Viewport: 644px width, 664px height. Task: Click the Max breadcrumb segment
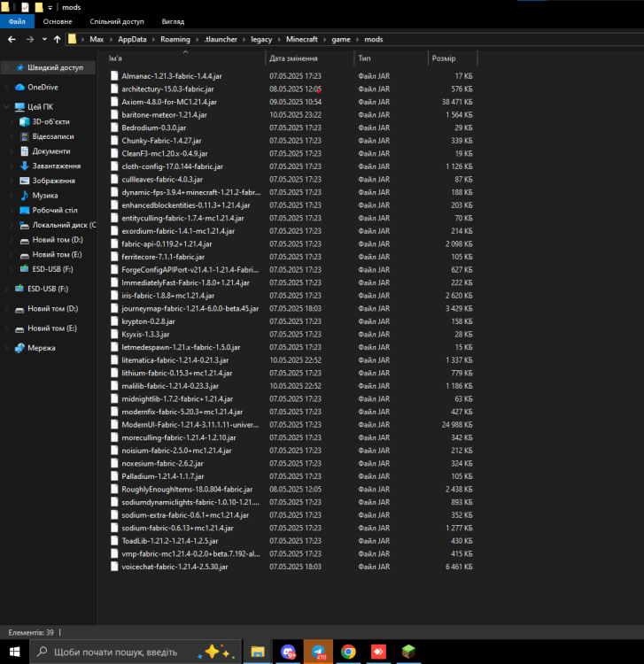(97, 39)
